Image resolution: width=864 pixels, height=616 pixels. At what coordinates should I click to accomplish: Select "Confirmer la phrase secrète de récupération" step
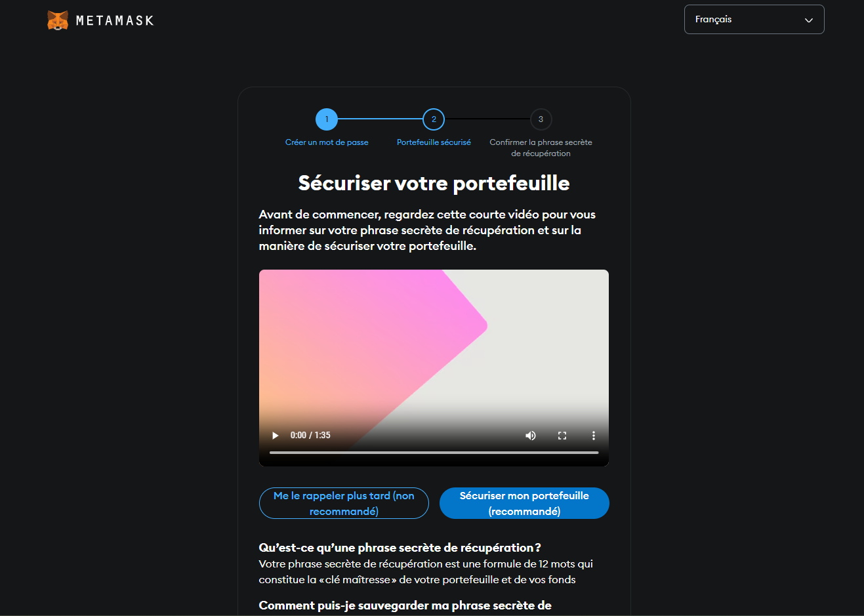point(541,148)
